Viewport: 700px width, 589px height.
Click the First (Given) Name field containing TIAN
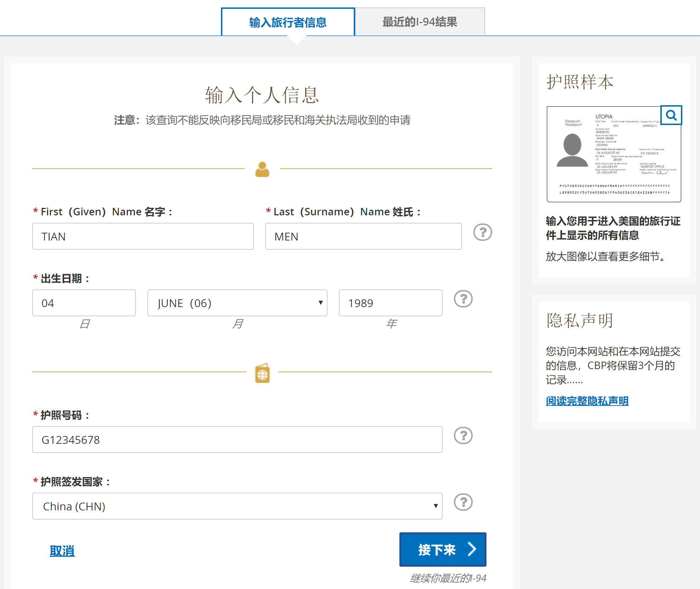click(x=143, y=236)
